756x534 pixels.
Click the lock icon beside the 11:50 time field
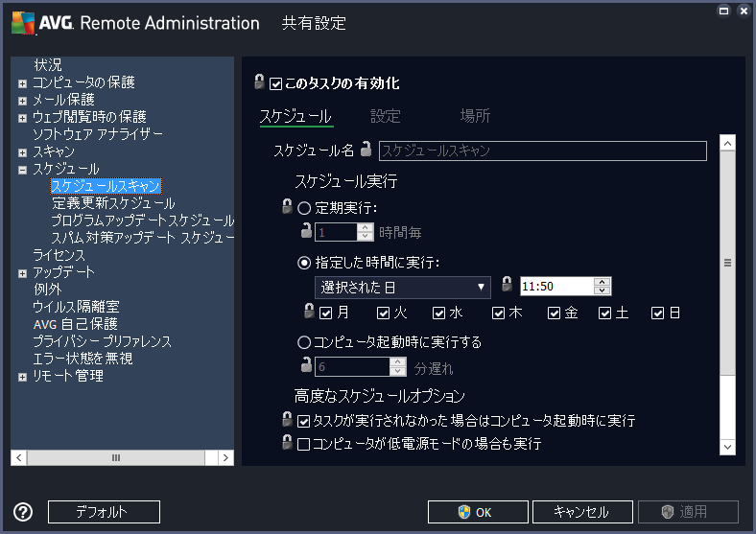point(507,284)
